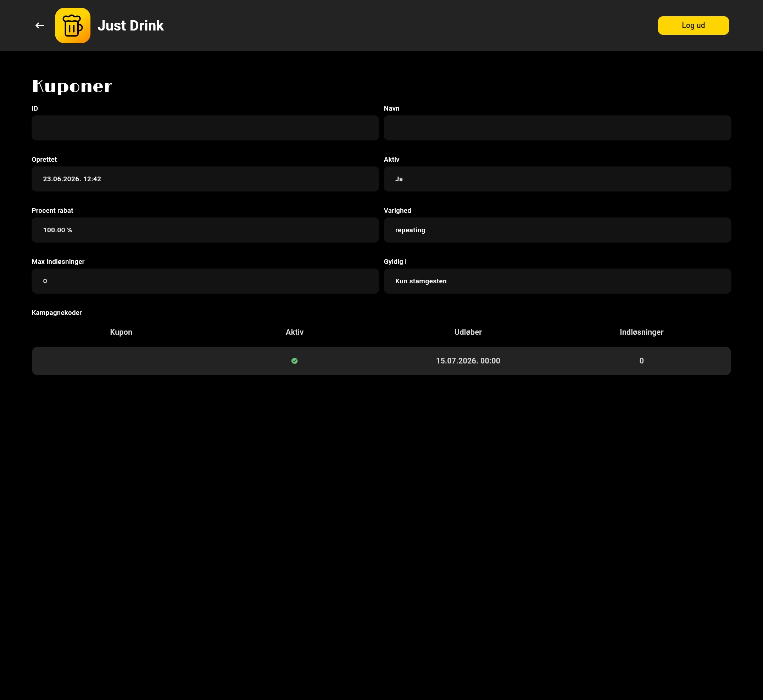
Task: Click the Kupon column header
Action: pyautogui.click(x=121, y=332)
